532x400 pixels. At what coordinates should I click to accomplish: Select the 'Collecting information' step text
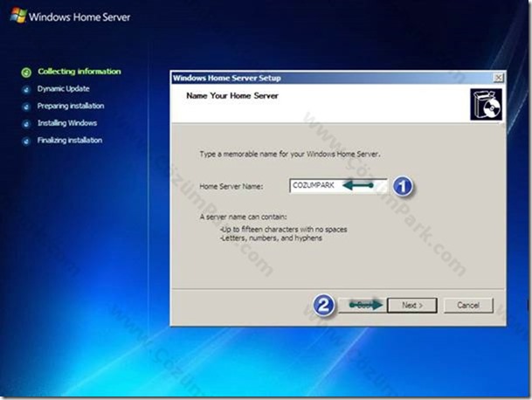pos(79,72)
